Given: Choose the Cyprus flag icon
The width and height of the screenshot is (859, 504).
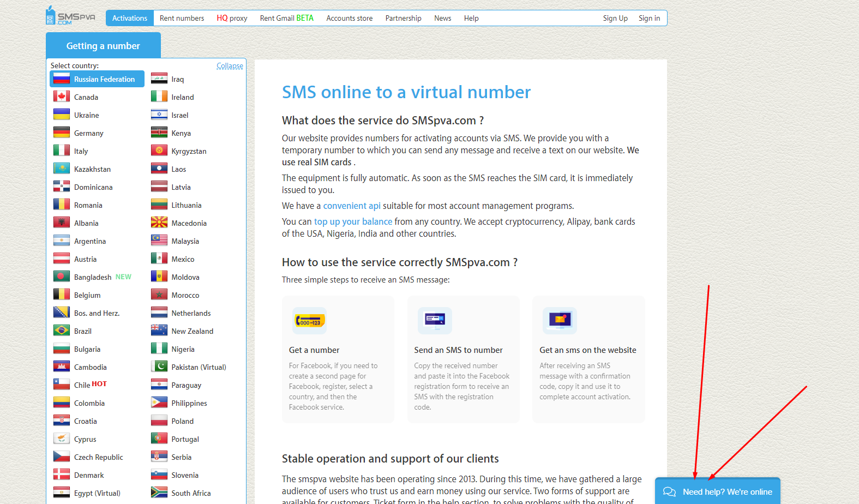Looking at the screenshot, I should point(62,439).
